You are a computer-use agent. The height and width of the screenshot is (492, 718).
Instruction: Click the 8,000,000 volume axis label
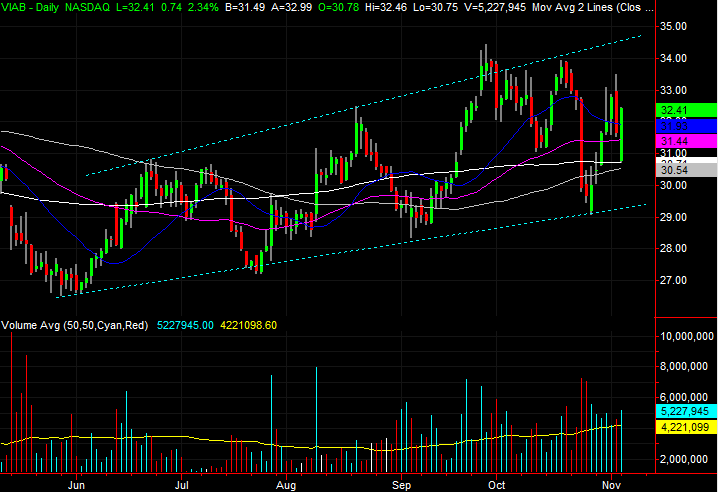(x=684, y=367)
